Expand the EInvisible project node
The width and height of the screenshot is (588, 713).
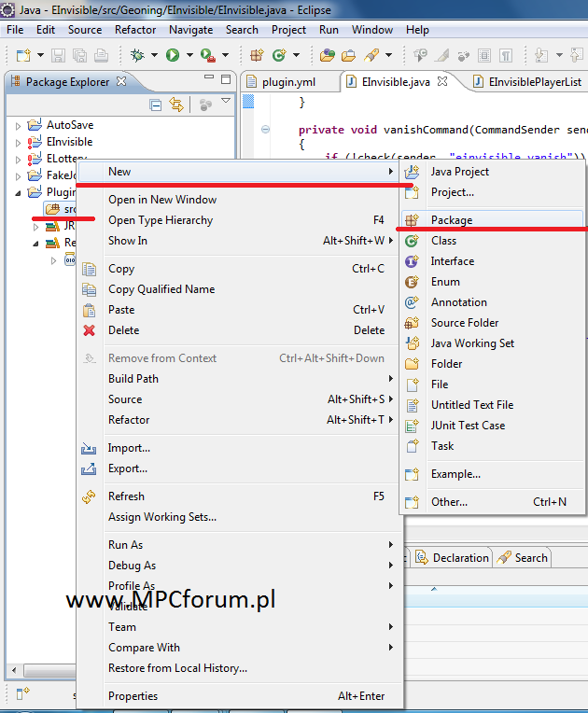click(x=18, y=143)
